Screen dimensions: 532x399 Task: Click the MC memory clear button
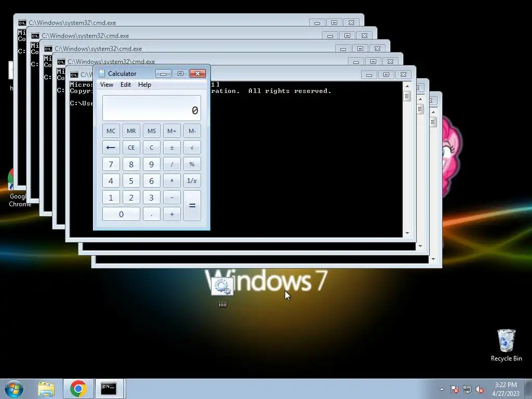coord(111,131)
